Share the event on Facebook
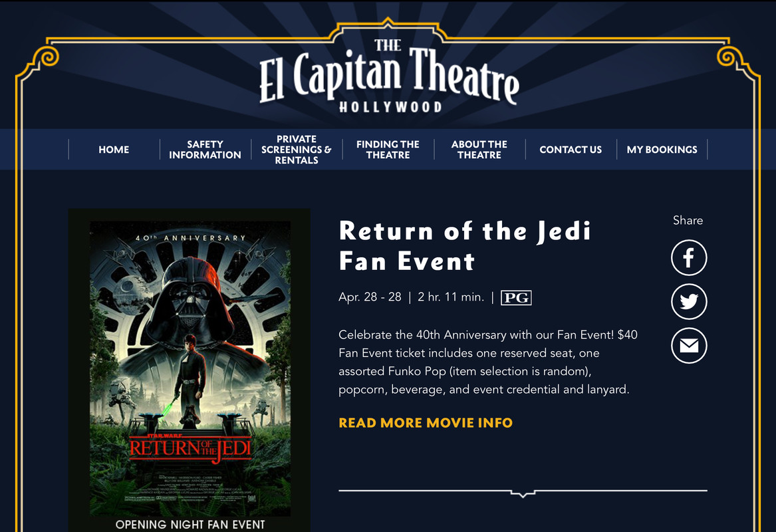Screen dimensions: 776x532 click(x=688, y=258)
